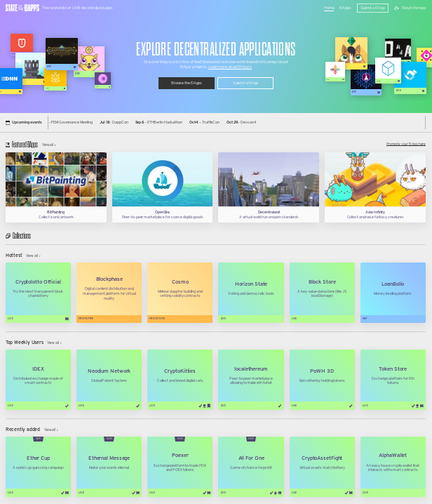The height and width of the screenshot is (504, 432).
Task: Open the Poexer card
Action: [180, 467]
